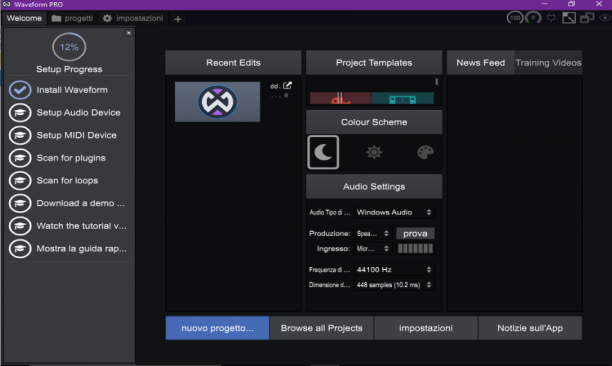Select the light sun colour scheme

click(374, 152)
